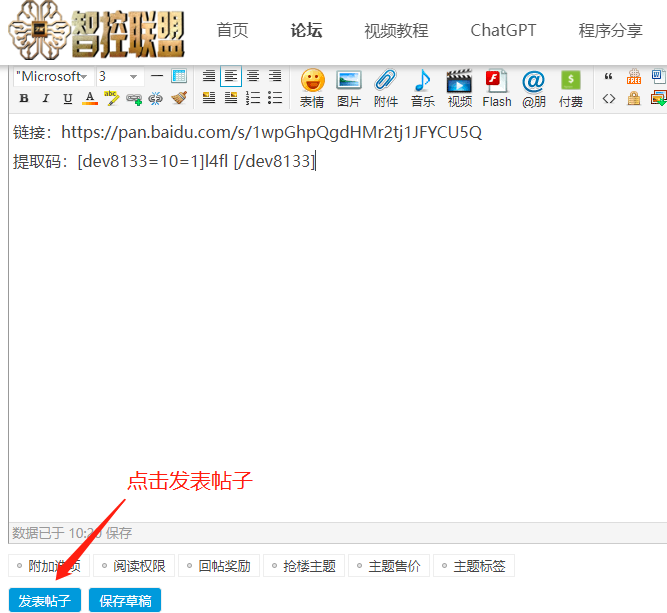The width and height of the screenshot is (667, 613).
Task: Add paid content with 付费 icon
Action: pyautogui.click(x=571, y=86)
